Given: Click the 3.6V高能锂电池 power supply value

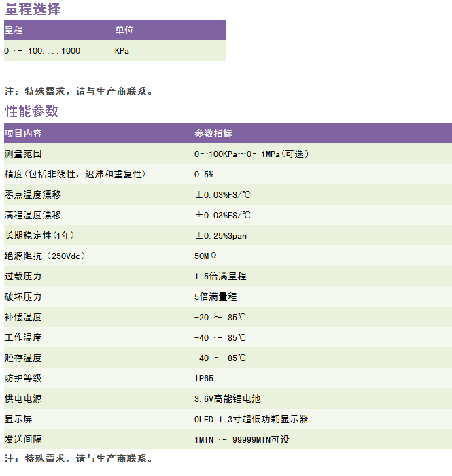Looking at the screenshot, I should point(227,399).
